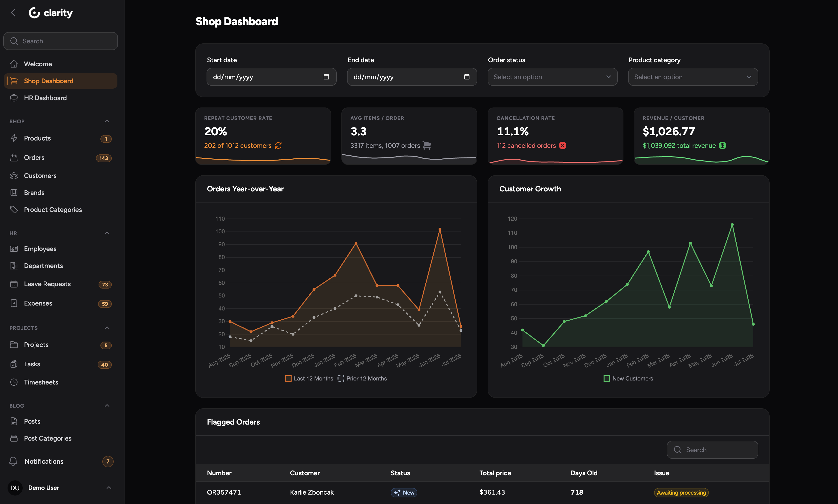Click the Departments building icon
The image size is (838, 504).
coord(14,266)
